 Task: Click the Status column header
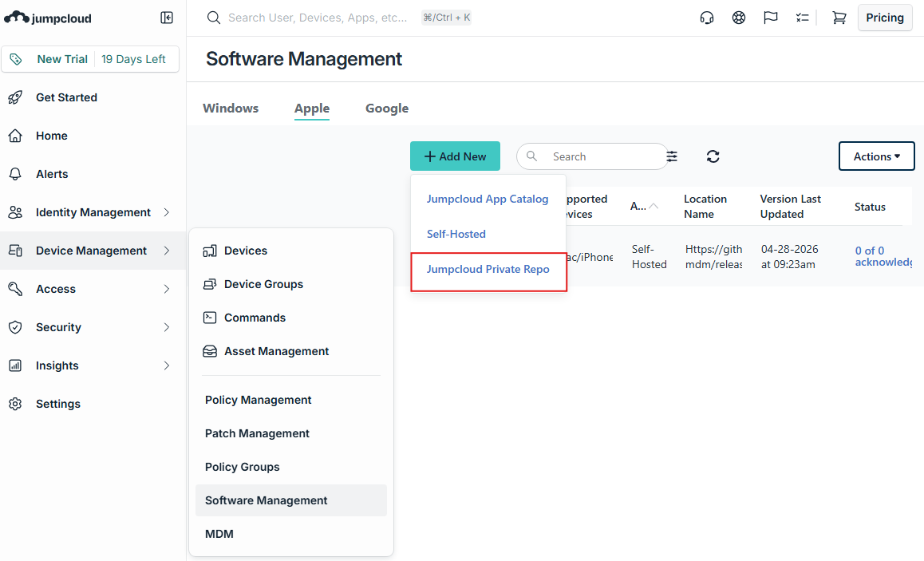point(870,207)
